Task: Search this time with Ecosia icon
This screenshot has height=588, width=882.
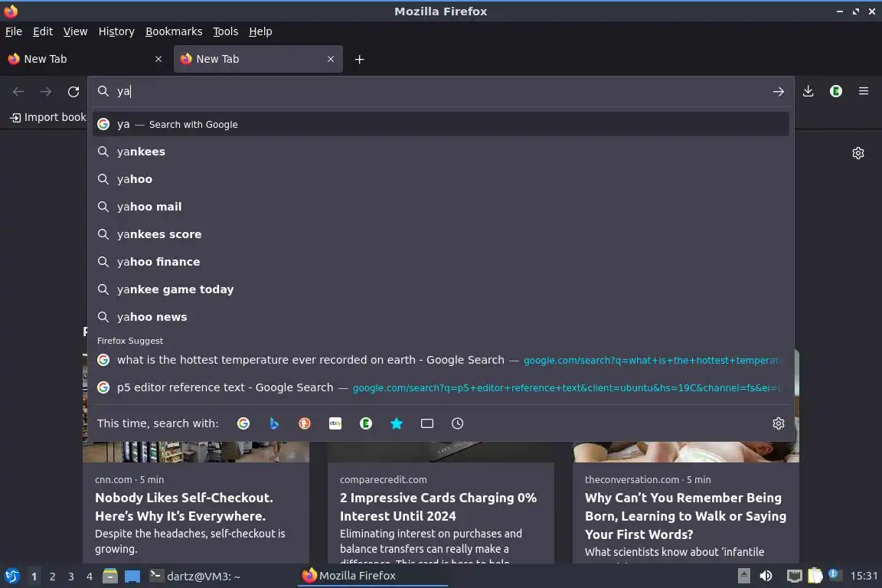Action: click(366, 423)
